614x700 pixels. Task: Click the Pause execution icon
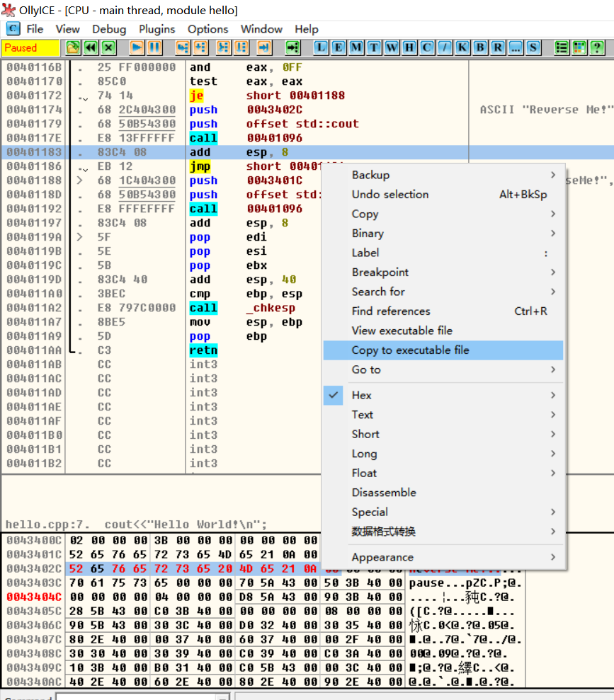coord(154,47)
